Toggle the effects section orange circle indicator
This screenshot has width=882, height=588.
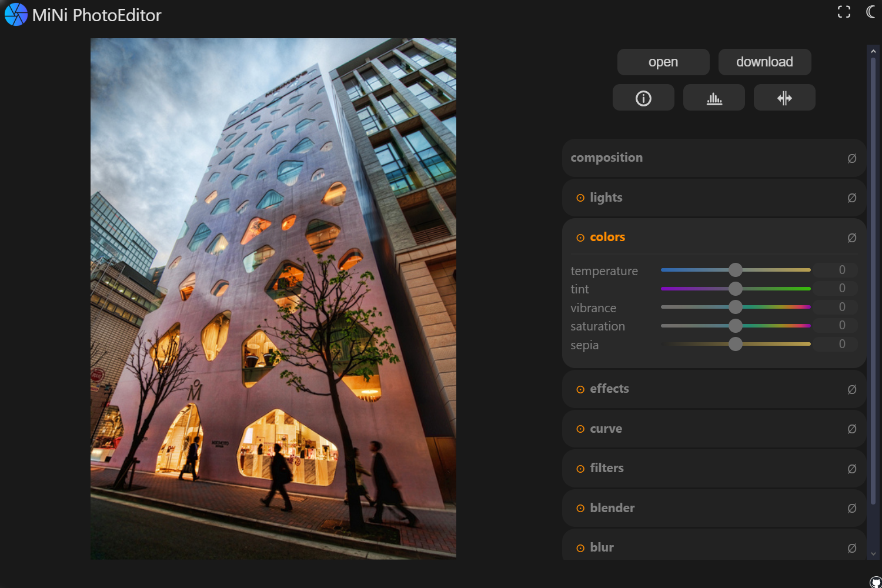580,389
